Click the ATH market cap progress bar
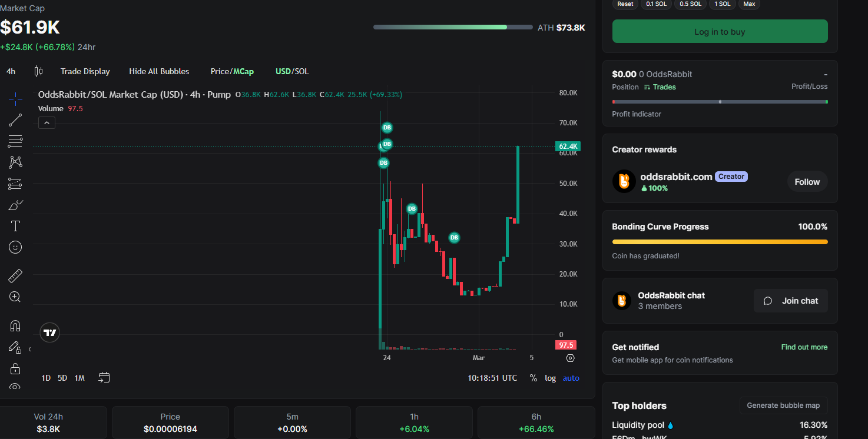868x439 pixels. point(452,27)
